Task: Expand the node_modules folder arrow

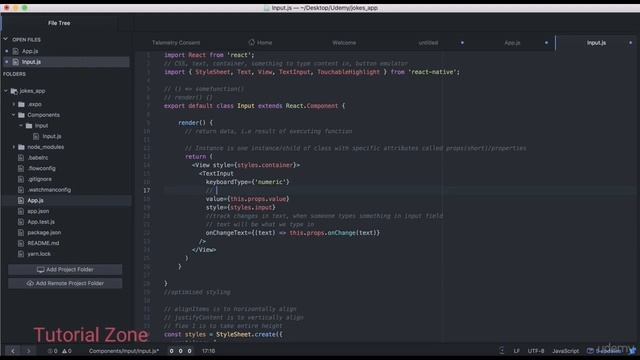Action: (13, 147)
